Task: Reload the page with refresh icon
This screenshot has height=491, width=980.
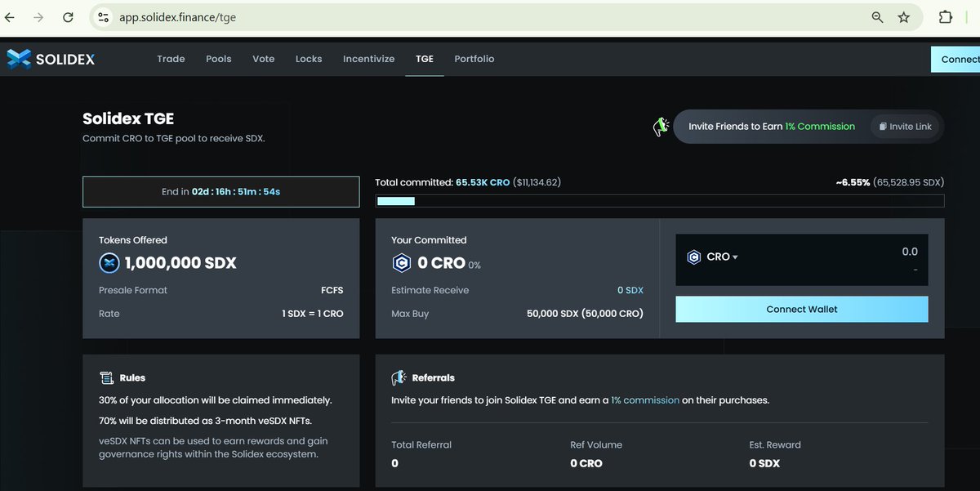Action: click(x=68, y=16)
